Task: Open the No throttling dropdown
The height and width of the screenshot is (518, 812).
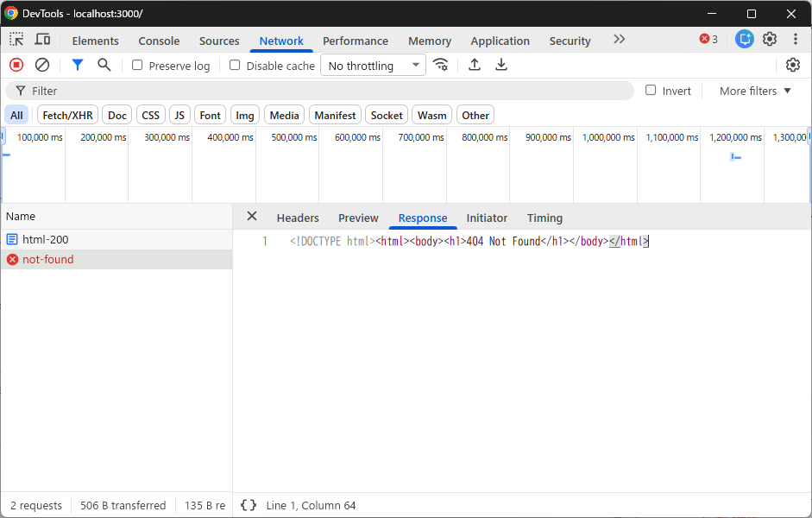Action: click(x=373, y=66)
